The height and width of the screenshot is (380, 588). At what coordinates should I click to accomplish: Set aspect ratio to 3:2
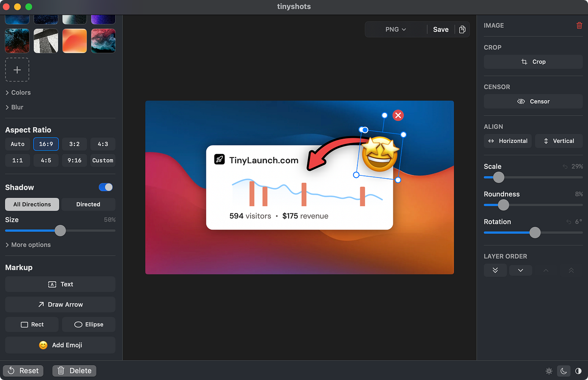(x=74, y=144)
